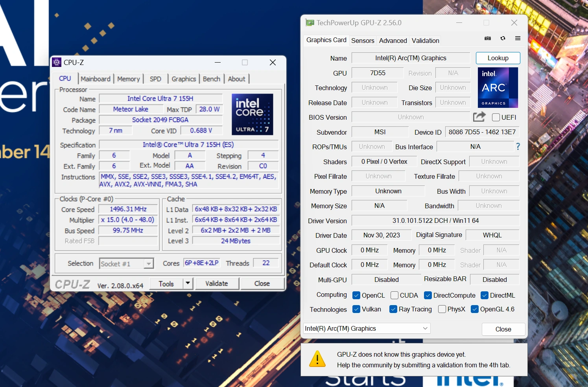Image resolution: width=588 pixels, height=387 pixels.
Task: Click the Max TDP value 28.0 W
Action: click(209, 109)
